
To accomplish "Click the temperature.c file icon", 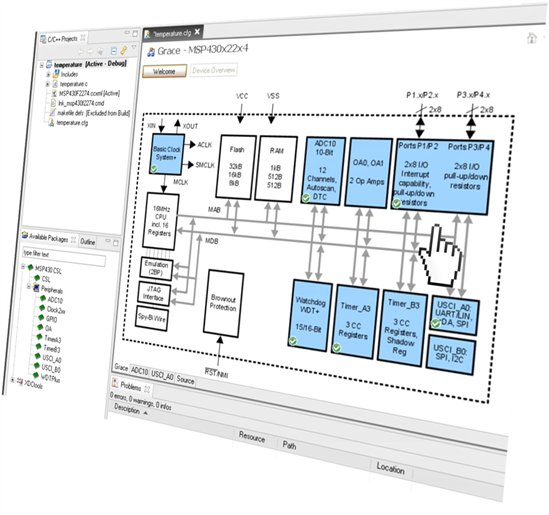I will 55,84.
